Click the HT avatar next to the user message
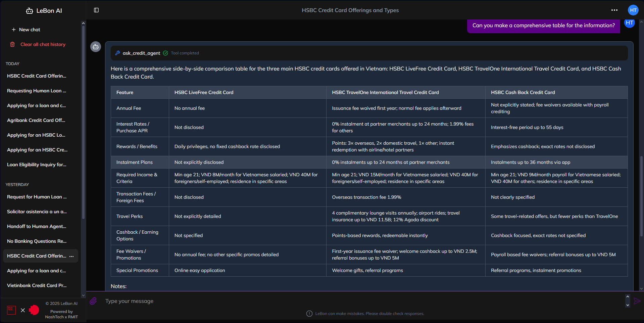644x323 pixels. pos(630,23)
